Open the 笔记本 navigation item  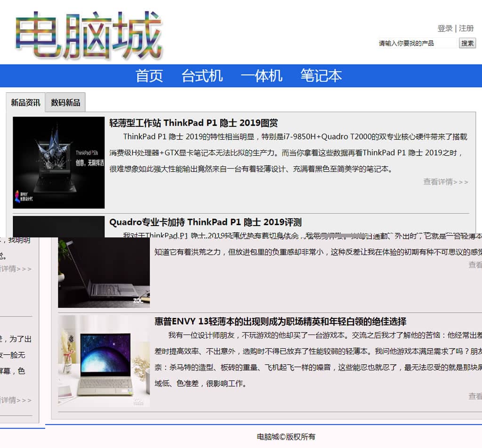point(321,76)
